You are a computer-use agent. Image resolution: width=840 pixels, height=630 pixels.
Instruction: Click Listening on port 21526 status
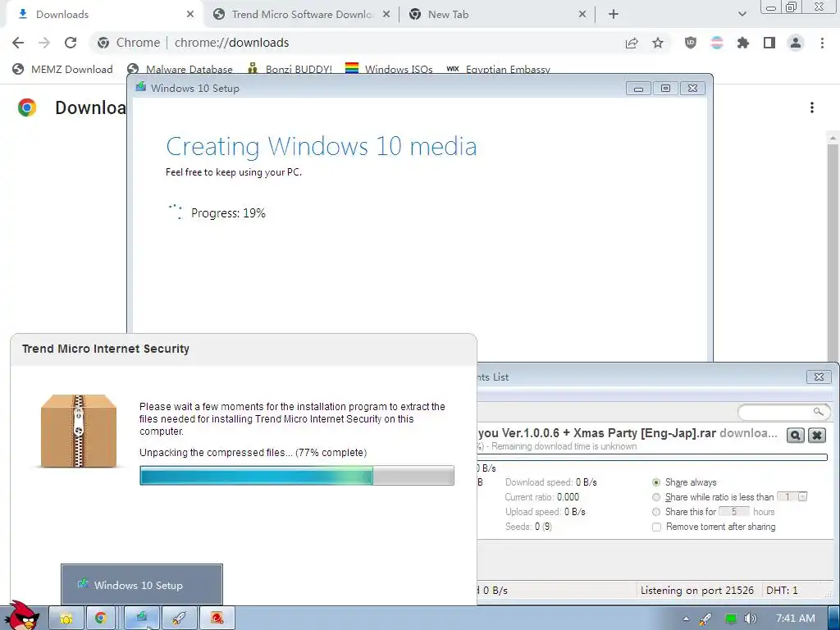(696, 591)
